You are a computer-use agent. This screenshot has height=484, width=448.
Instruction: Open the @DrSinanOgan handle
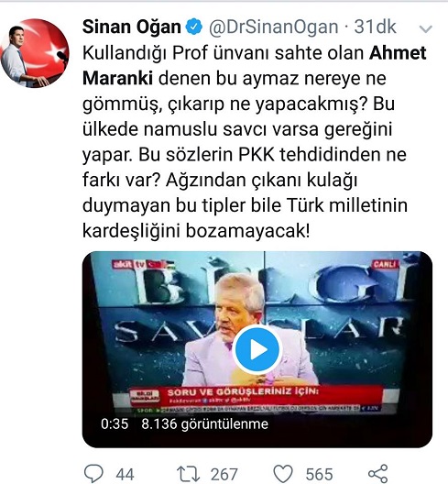(x=274, y=27)
